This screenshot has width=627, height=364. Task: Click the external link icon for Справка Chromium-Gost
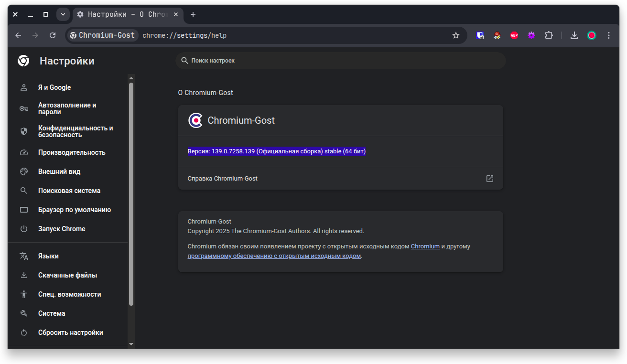490,179
